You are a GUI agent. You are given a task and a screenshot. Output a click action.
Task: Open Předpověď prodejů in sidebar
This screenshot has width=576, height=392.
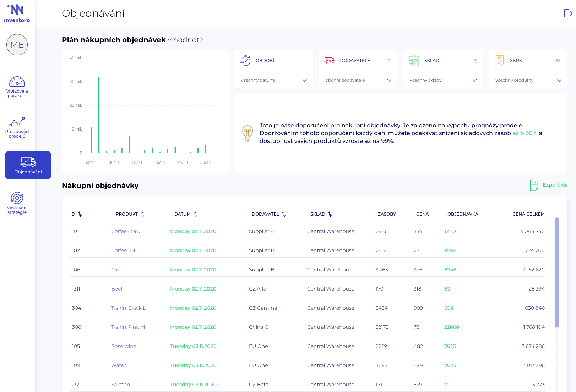17,128
